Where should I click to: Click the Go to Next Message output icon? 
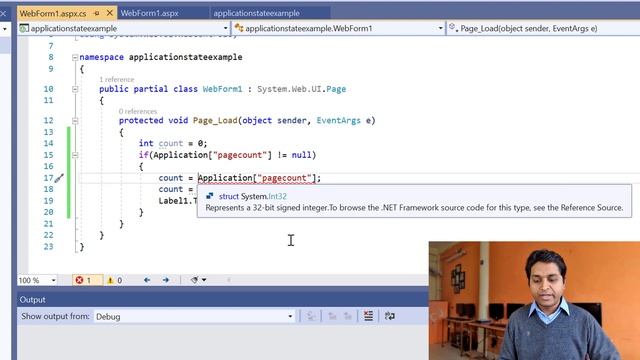pos(348,316)
